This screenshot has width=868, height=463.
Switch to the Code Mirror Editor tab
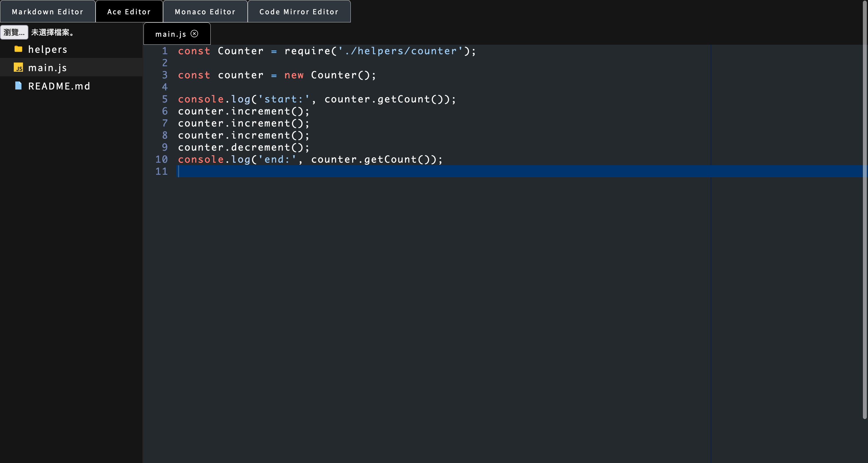tap(299, 12)
